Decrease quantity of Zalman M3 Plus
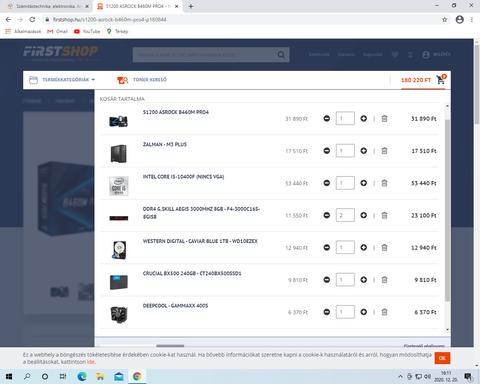Image resolution: width=480 pixels, height=384 pixels. (x=327, y=151)
